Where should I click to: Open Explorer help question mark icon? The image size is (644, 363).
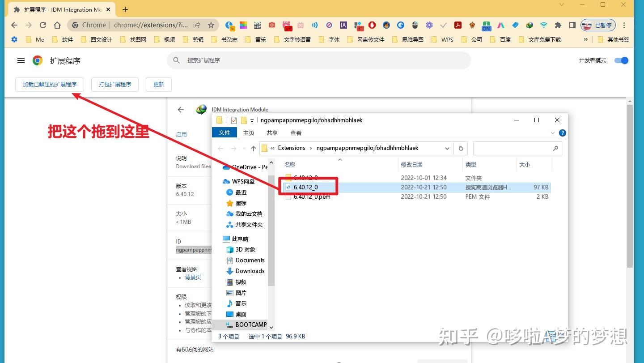pos(563,133)
